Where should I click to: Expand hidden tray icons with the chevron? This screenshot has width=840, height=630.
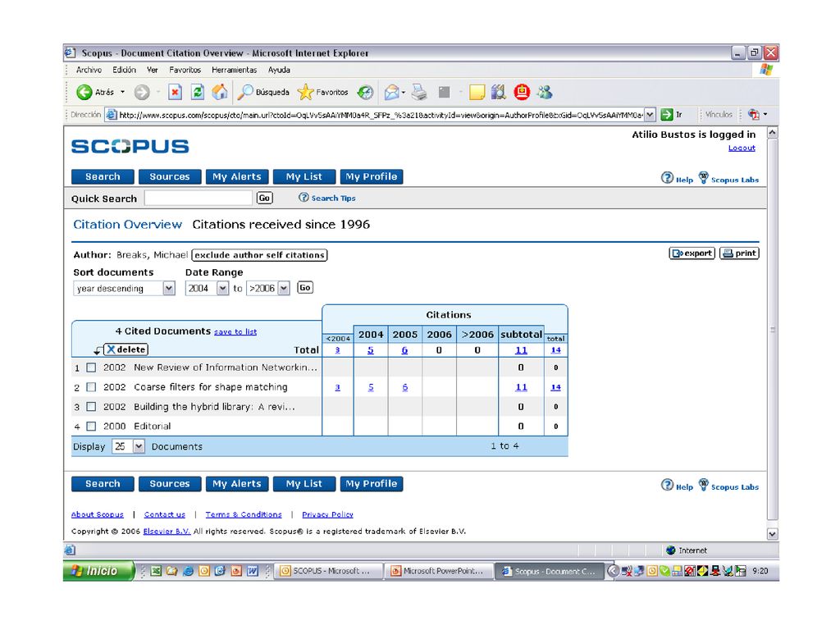[x=614, y=571]
